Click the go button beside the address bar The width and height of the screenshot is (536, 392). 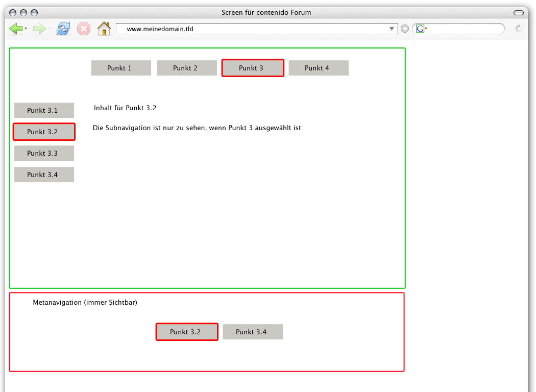coord(405,29)
